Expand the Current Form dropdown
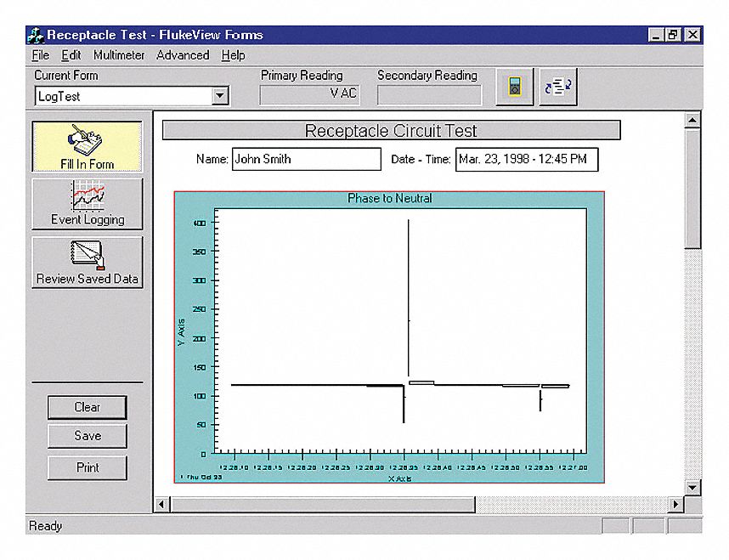This screenshot has height=560, width=729. (x=220, y=96)
